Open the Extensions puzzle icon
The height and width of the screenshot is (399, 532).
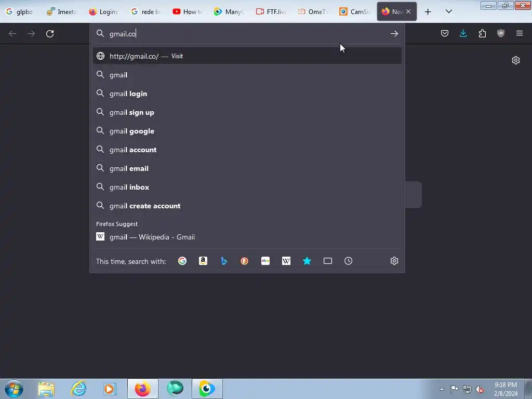pos(482,33)
